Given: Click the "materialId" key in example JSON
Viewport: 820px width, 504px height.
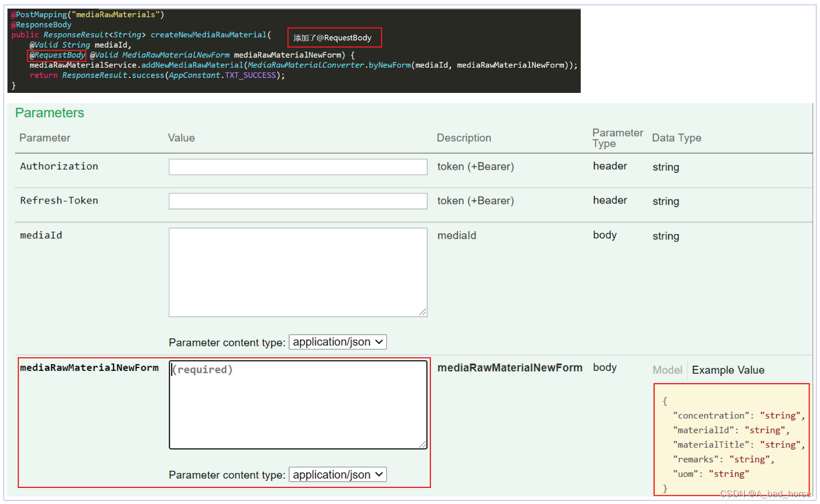Looking at the screenshot, I should point(704,431).
